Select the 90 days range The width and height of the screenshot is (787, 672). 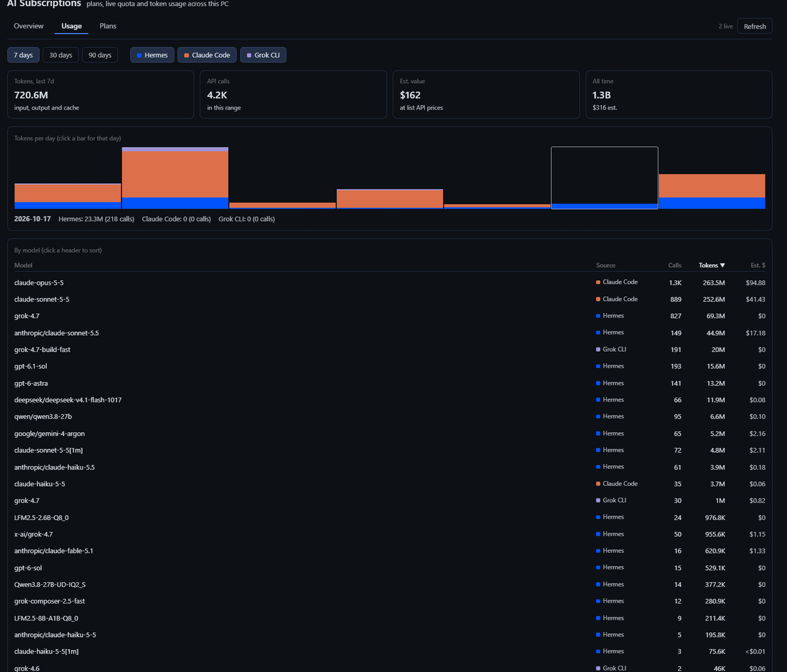pos(100,55)
